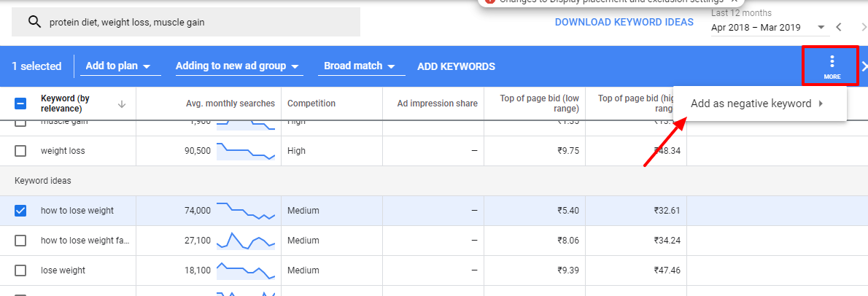Go to previous date range arrow
868x296 pixels.
(840, 27)
